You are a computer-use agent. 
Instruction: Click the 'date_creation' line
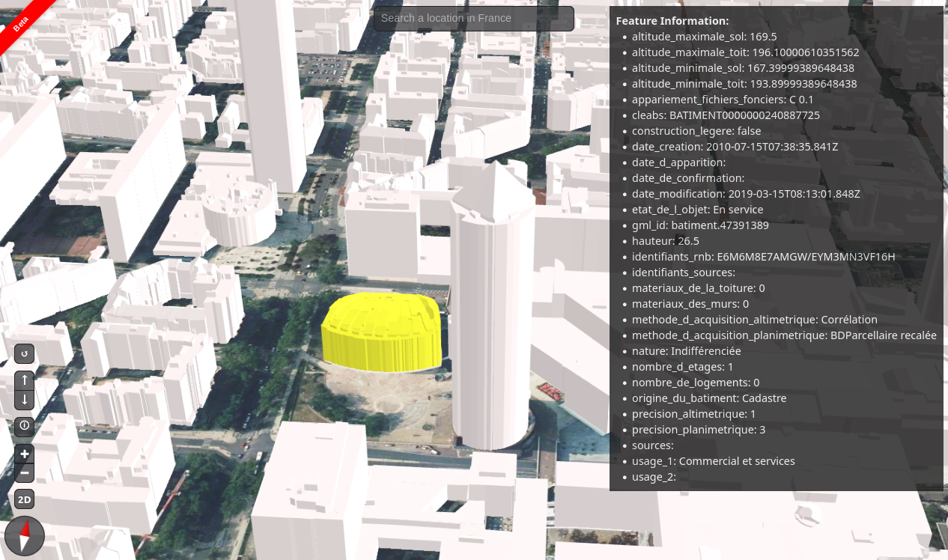pyautogui.click(x=735, y=147)
